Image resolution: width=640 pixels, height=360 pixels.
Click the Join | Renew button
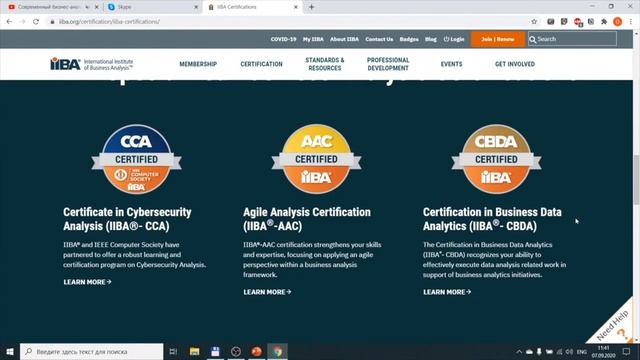(x=498, y=39)
